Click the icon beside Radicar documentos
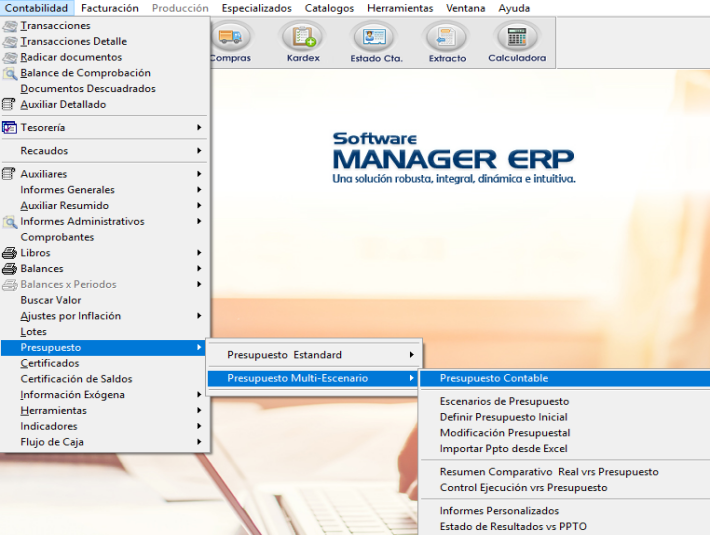This screenshot has height=536, width=710. 10,57
